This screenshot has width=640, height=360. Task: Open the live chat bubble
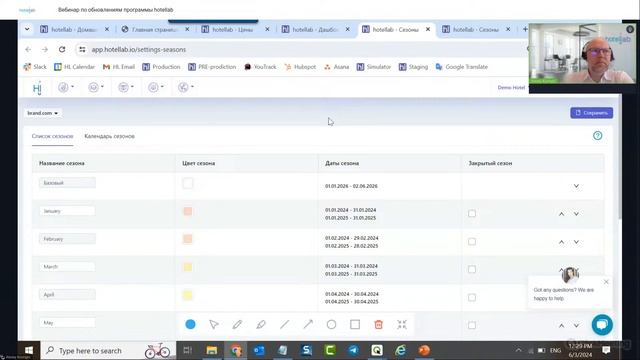[602, 324]
